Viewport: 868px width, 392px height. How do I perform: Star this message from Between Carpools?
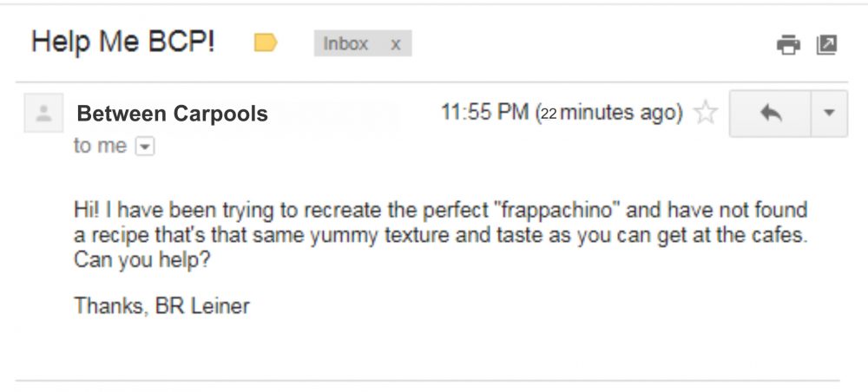coord(705,113)
